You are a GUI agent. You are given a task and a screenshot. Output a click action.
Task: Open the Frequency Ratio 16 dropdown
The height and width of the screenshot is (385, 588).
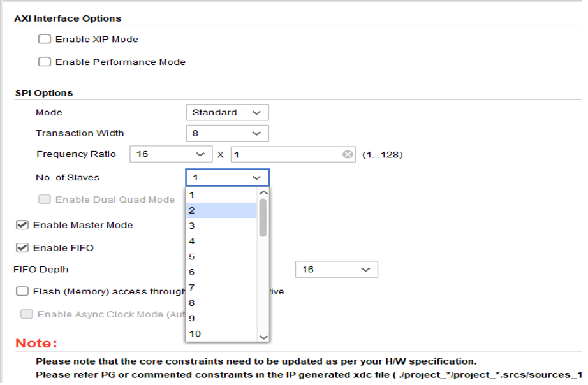point(171,154)
